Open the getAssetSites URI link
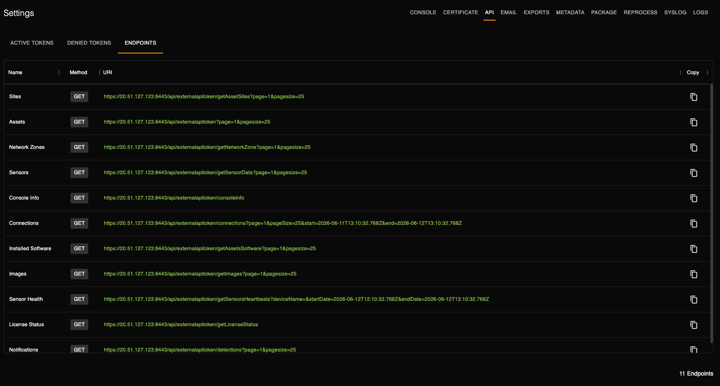The width and height of the screenshot is (720, 386). pos(204,96)
